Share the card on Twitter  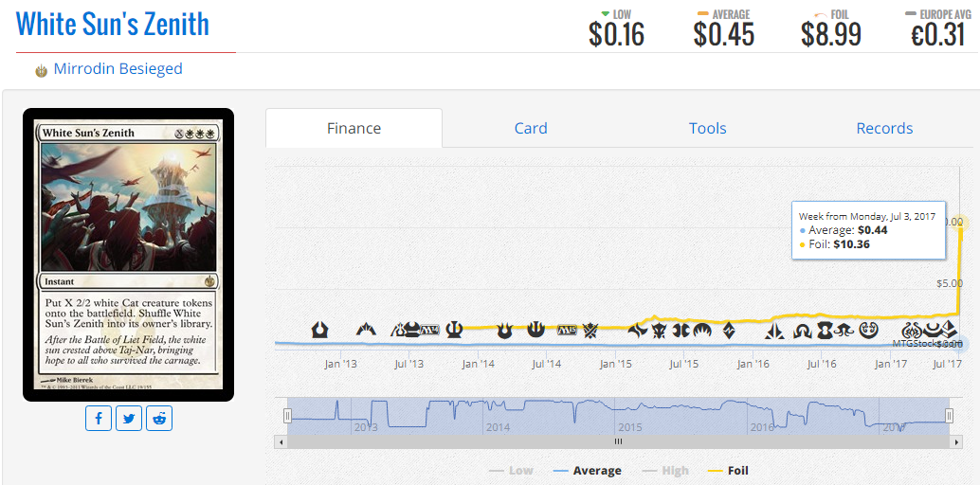(x=129, y=418)
